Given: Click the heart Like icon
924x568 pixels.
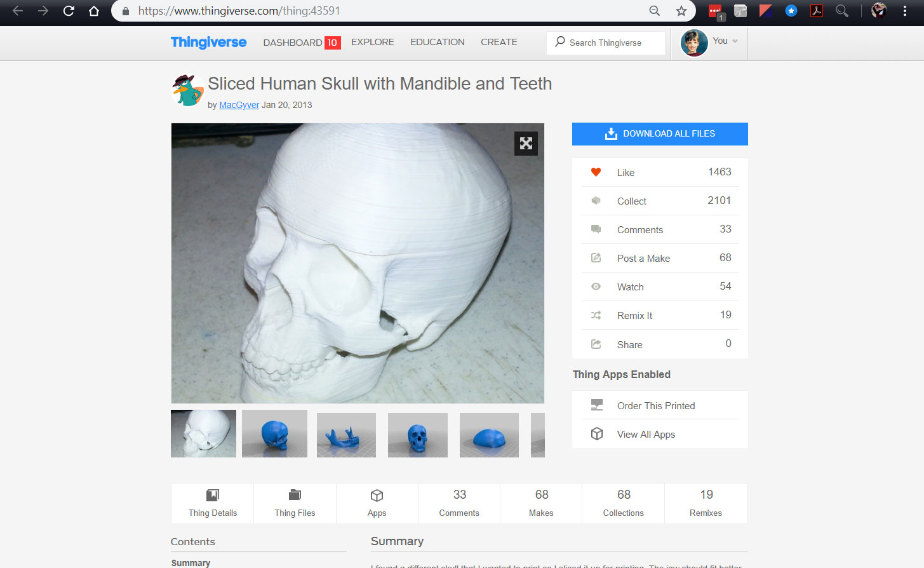Looking at the screenshot, I should 596,172.
